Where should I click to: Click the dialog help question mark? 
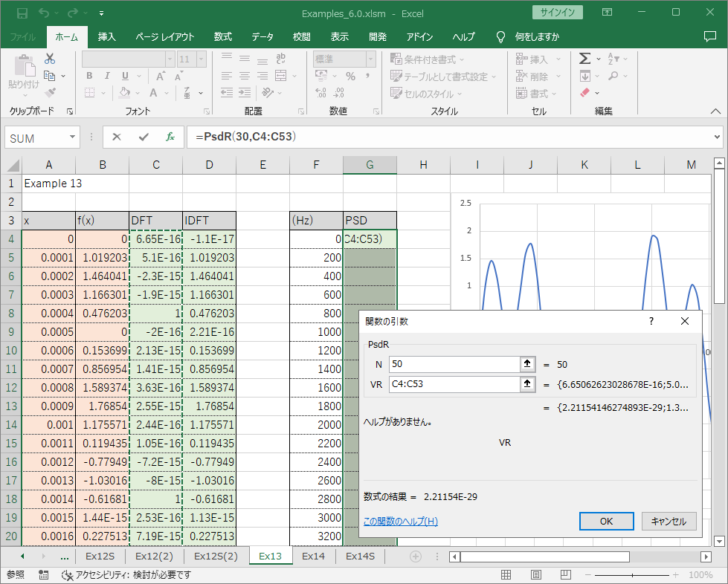click(x=651, y=321)
